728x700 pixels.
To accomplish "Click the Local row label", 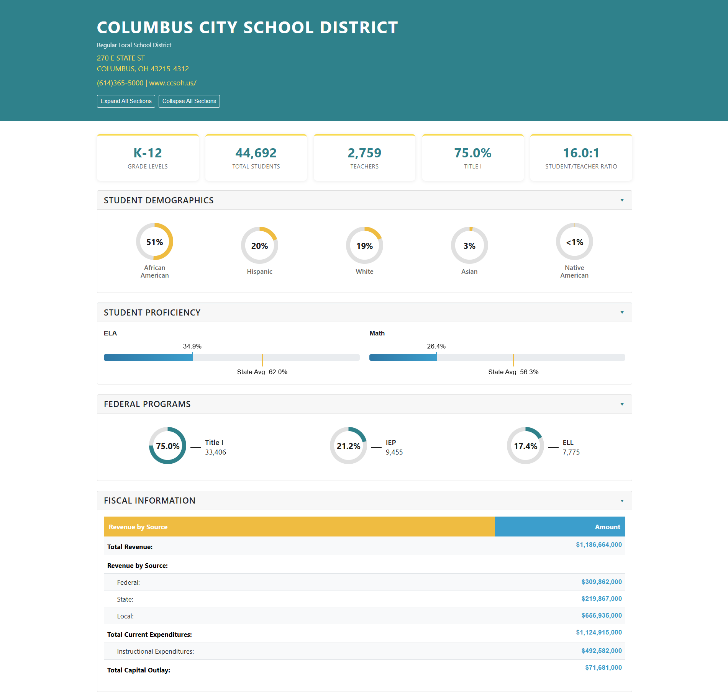I will (x=125, y=616).
